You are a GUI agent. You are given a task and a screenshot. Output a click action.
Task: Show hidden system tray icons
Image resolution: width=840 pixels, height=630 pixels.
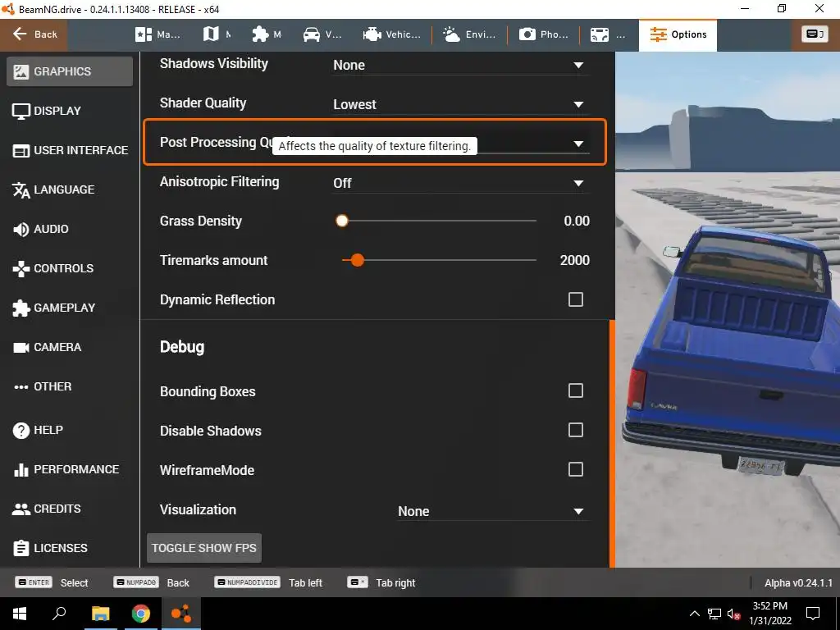[x=694, y=614]
